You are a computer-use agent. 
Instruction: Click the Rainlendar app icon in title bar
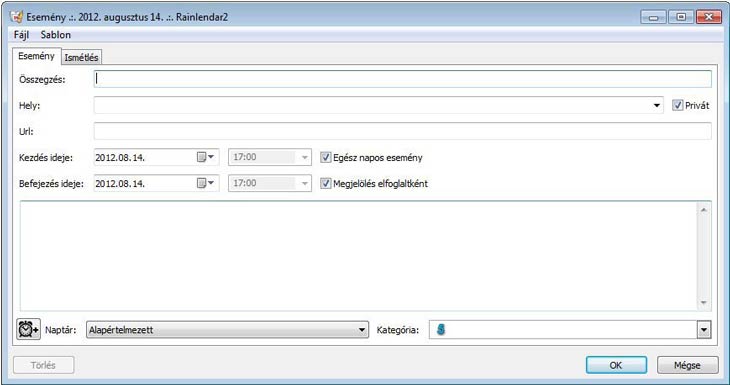tap(17, 17)
